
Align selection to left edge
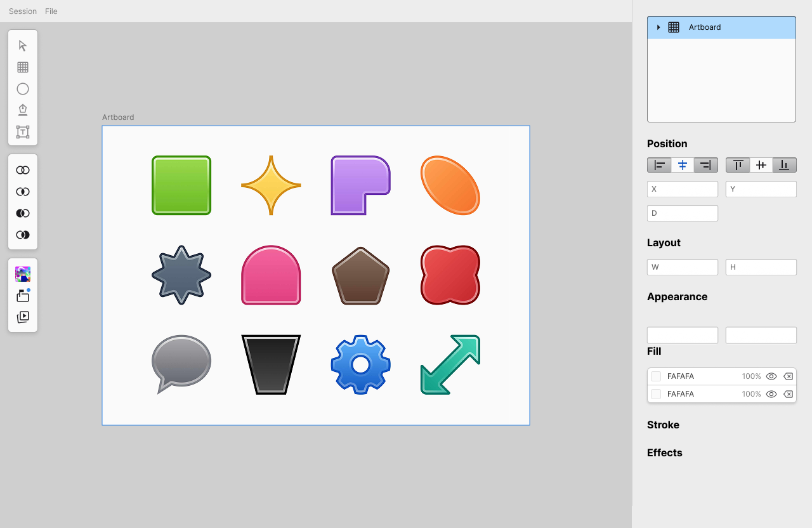(659, 165)
